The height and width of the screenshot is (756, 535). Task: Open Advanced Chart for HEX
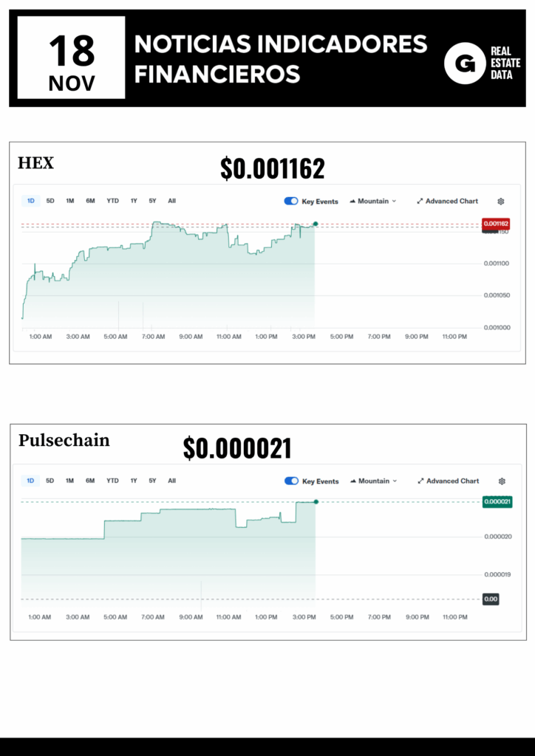pos(448,201)
